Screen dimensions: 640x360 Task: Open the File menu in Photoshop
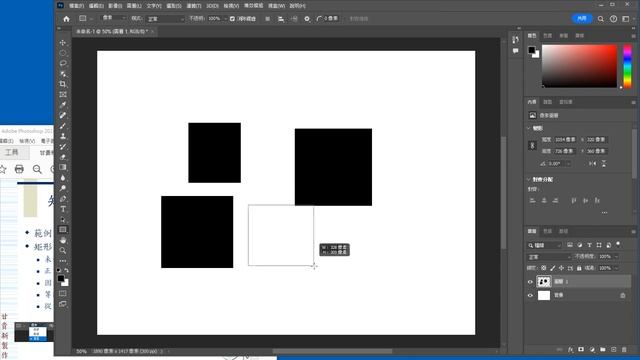pos(76,6)
